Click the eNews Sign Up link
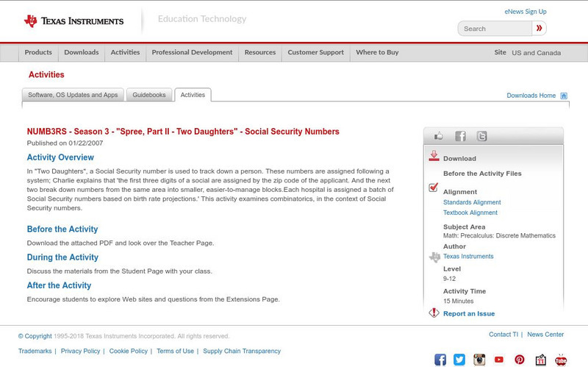 pyautogui.click(x=526, y=12)
